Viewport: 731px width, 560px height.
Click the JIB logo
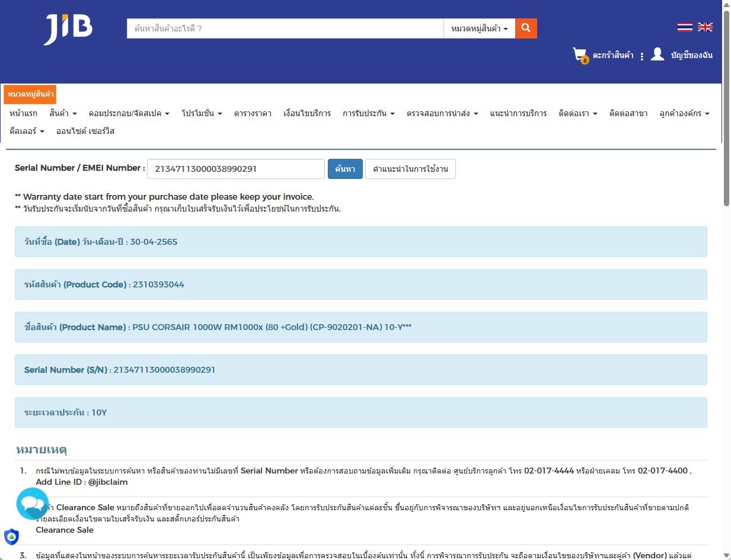[x=68, y=28]
